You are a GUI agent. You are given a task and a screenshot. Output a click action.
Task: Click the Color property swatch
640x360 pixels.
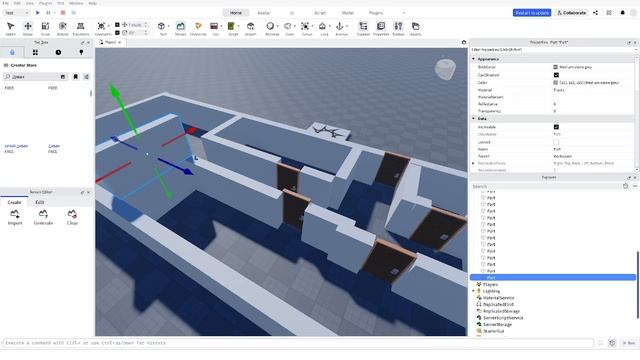pyautogui.click(x=556, y=82)
